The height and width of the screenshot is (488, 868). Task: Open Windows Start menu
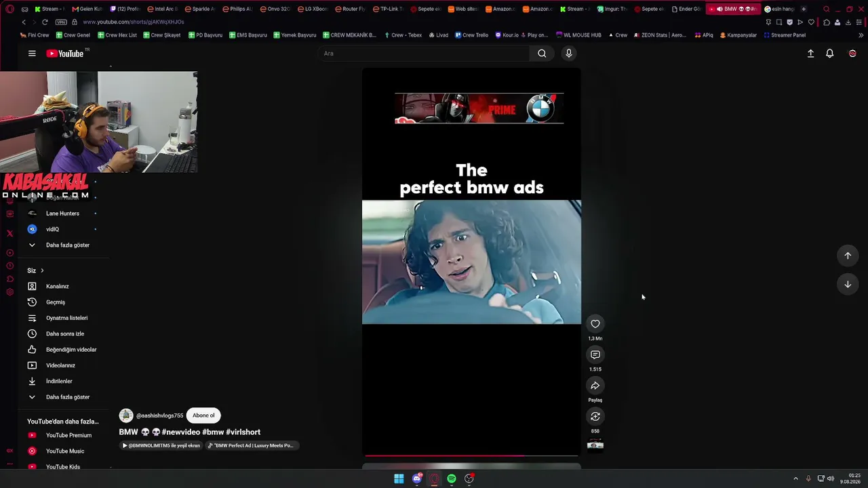pyautogui.click(x=399, y=479)
